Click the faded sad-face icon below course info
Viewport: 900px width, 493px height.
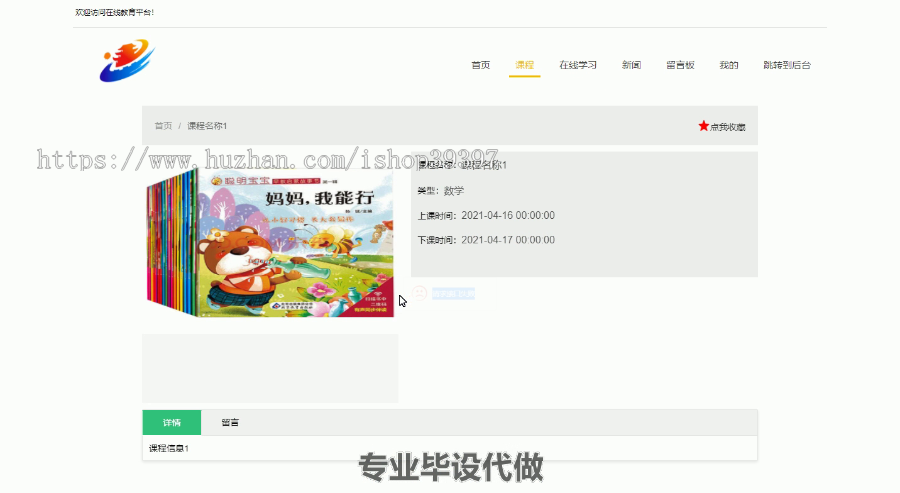[420, 293]
